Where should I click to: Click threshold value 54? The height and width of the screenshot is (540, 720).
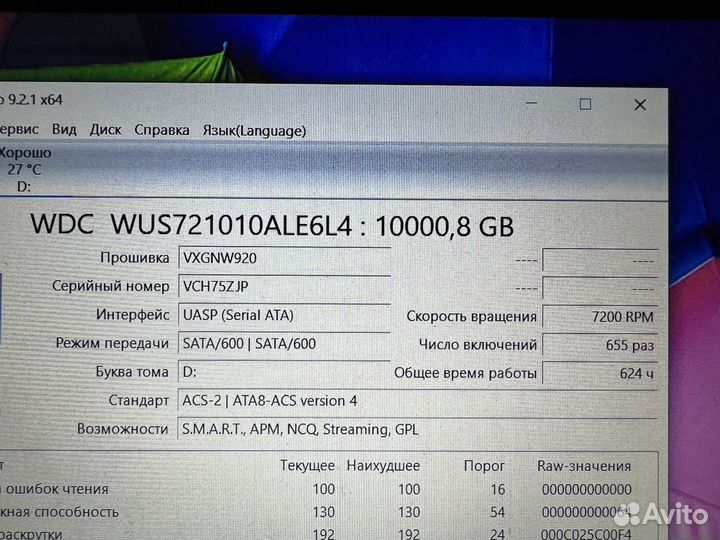point(497,512)
